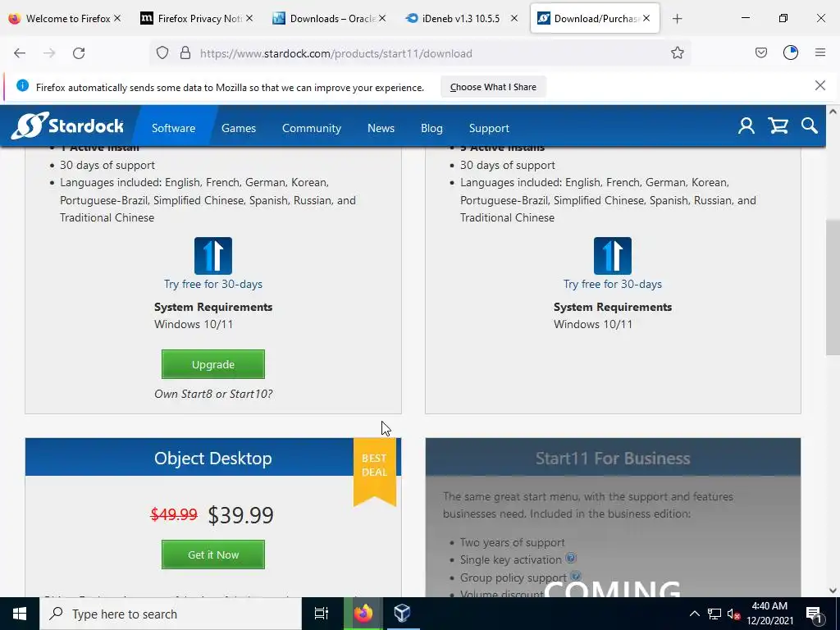
Task: Close the Firefox Privacy Notice tab
Action: pyautogui.click(x=249, y=18)
